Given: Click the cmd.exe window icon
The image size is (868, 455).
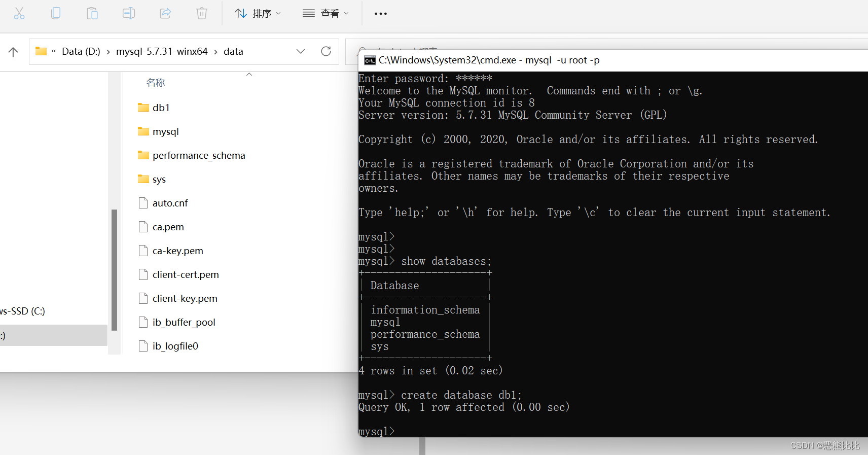Looking at the screenshot, I should (x=370, y=60).
